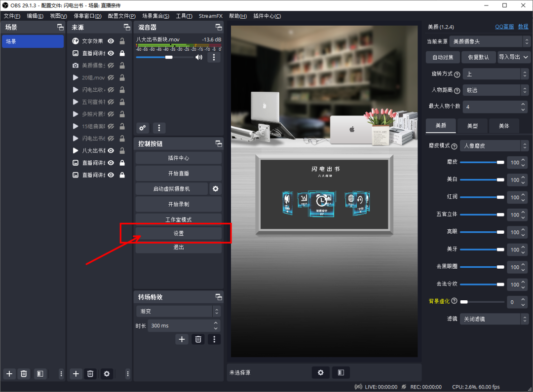Hide the 文字效果 source via eye icon
The image size is (533, 392).
111,41
